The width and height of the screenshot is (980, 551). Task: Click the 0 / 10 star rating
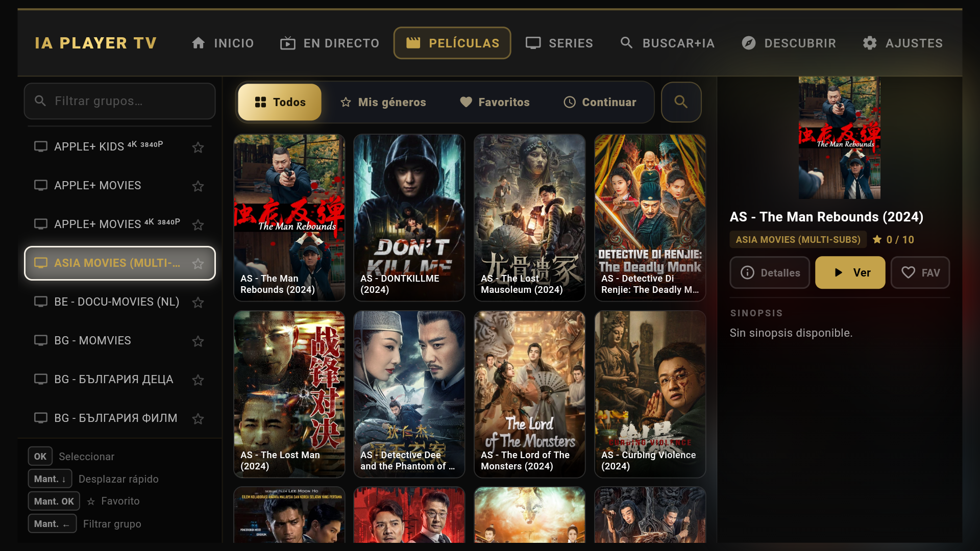click(893, 240)
